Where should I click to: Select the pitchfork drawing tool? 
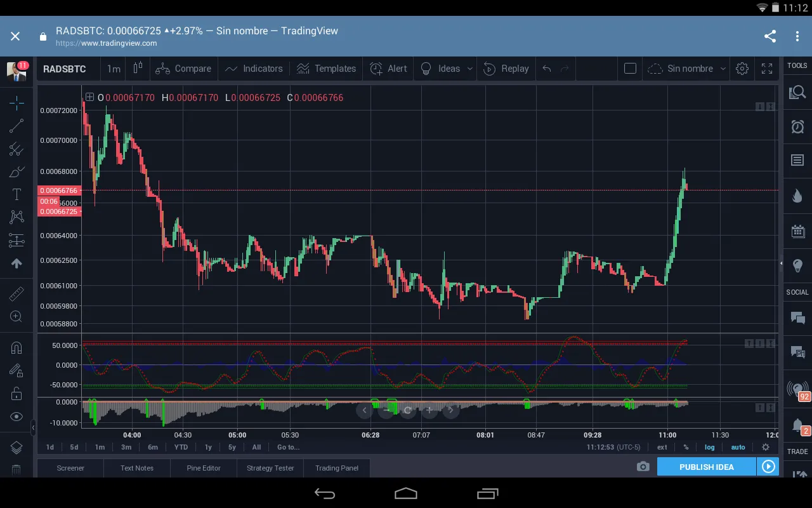[16, 149]
